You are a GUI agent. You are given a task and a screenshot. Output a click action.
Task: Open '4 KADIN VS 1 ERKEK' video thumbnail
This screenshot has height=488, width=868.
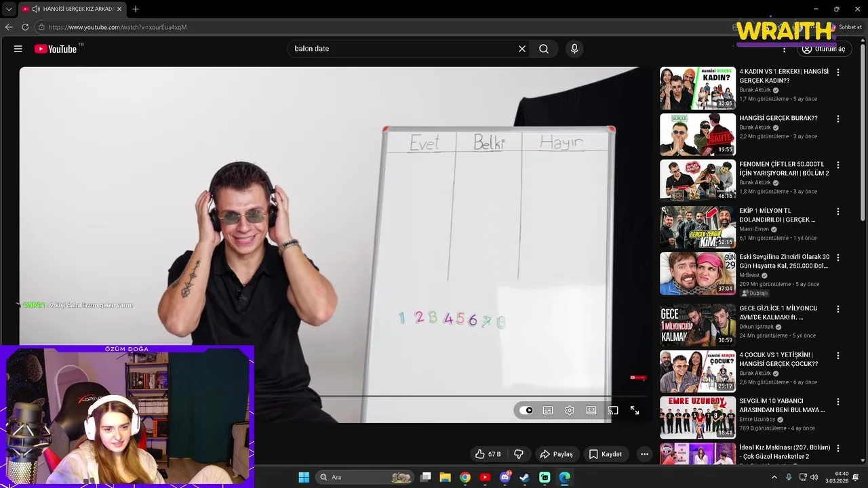coord(697,88)
